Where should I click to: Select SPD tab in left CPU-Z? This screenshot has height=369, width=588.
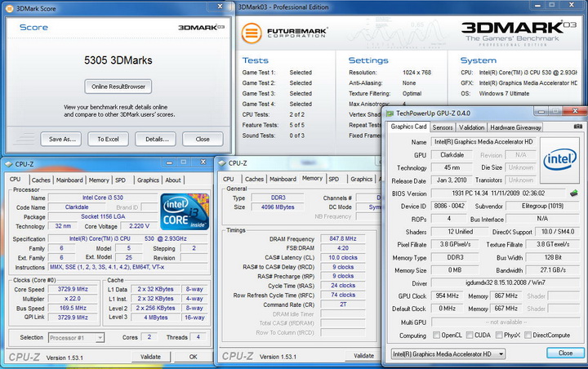pos(120,180)
